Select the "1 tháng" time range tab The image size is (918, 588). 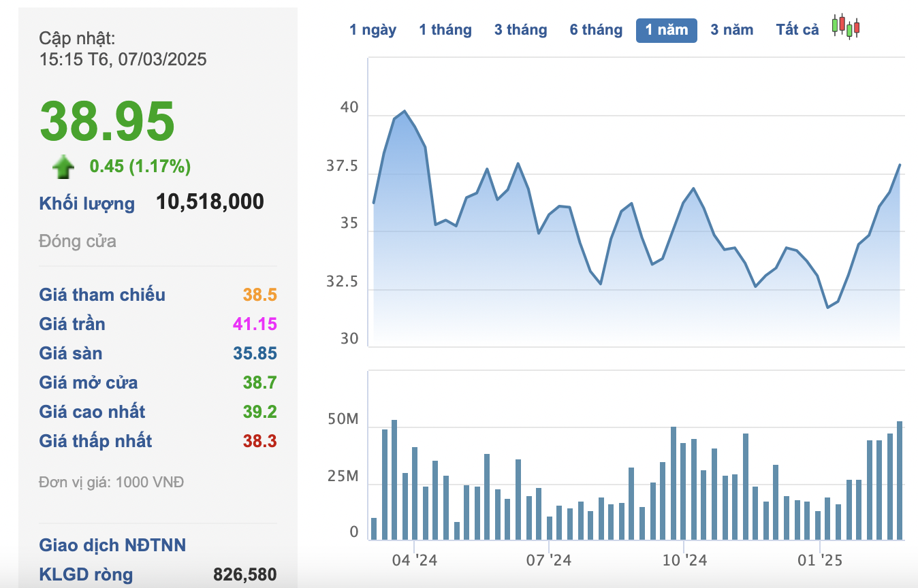pyautogui.click(x=445, y=30)
